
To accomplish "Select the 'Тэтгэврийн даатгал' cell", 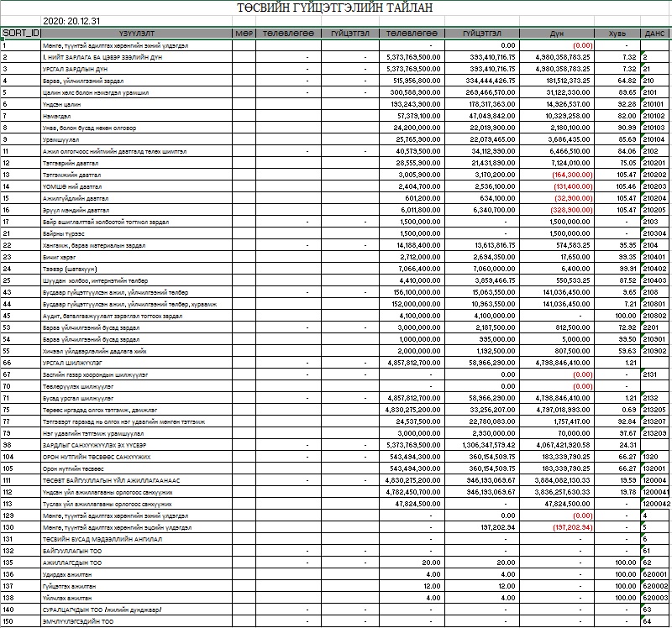I will [x=71, y=163].
